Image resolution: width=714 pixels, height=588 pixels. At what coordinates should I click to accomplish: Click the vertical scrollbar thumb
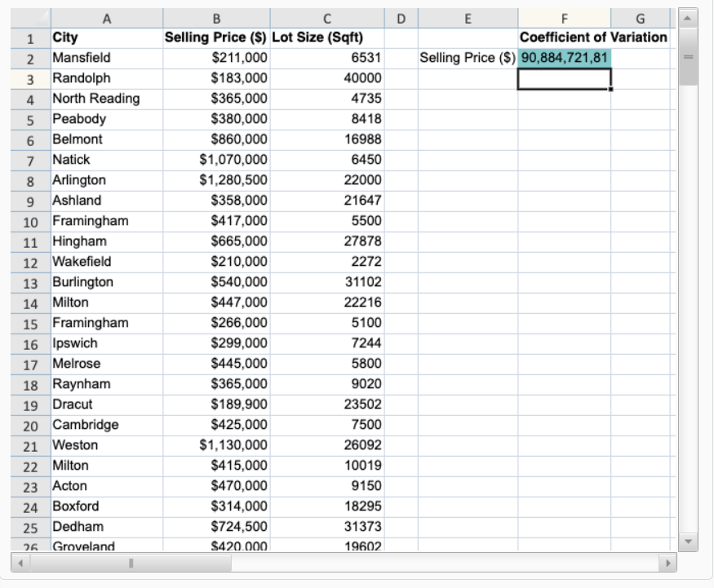pos(688,56)
